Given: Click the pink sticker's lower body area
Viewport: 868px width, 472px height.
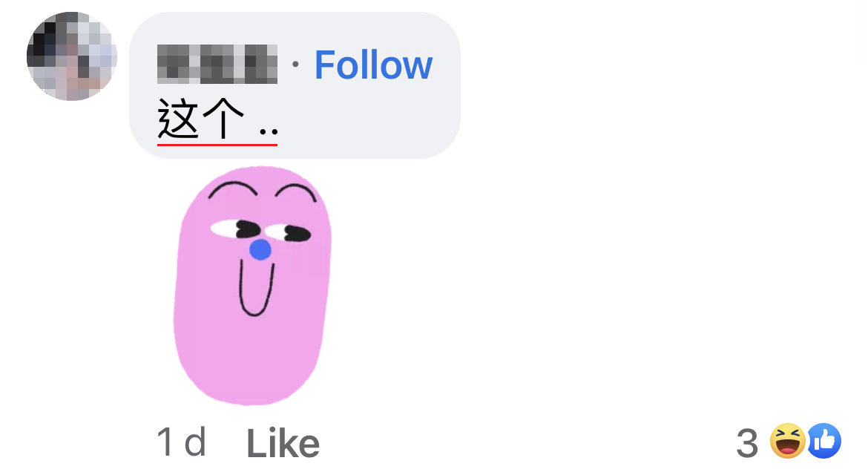Looking at the screenshot, I should pyautogui.click(x=249, y=360).
